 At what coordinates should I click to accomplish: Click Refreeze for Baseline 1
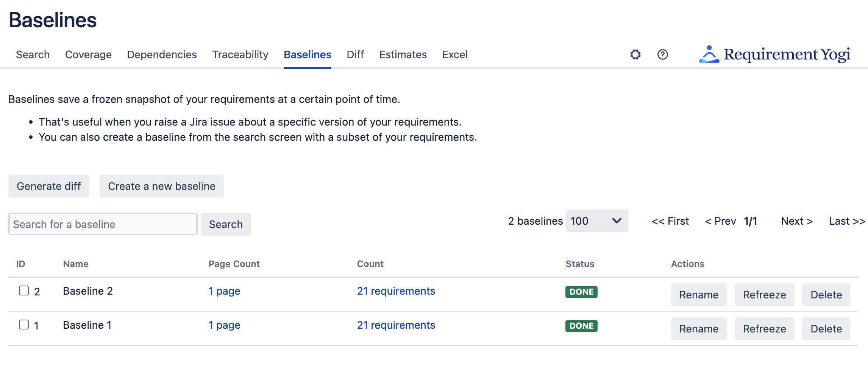764,328
